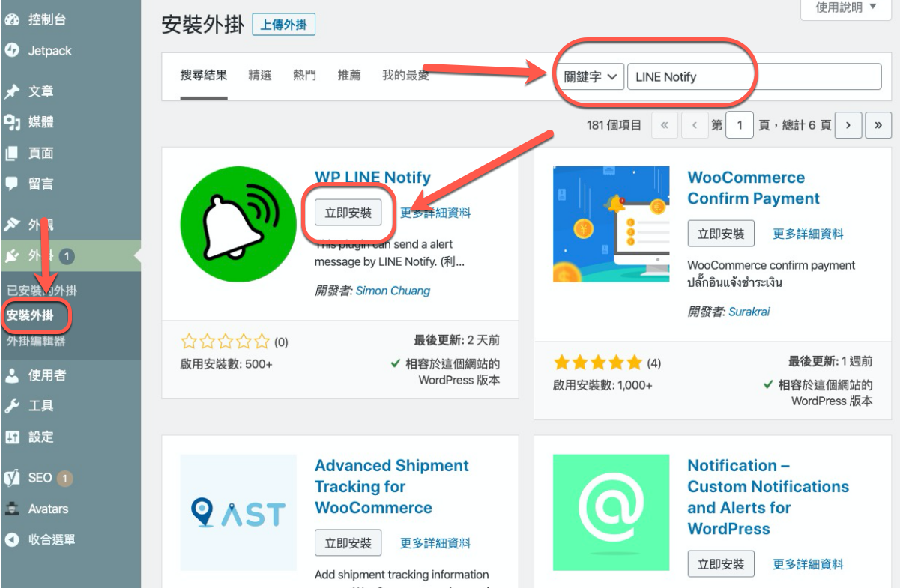Image resolution: width=900 pixels, height=588 pixels.
Task: Click the Users (使用者) sidebar icon
Action: 12,375
